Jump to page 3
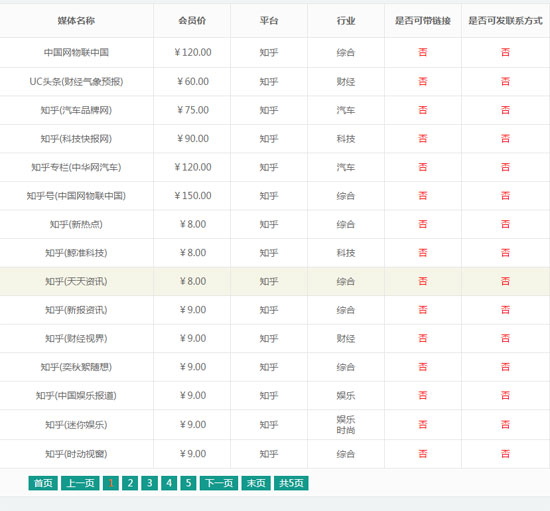The height and width of the screenshot is (511, 550). tap(149, 483)
